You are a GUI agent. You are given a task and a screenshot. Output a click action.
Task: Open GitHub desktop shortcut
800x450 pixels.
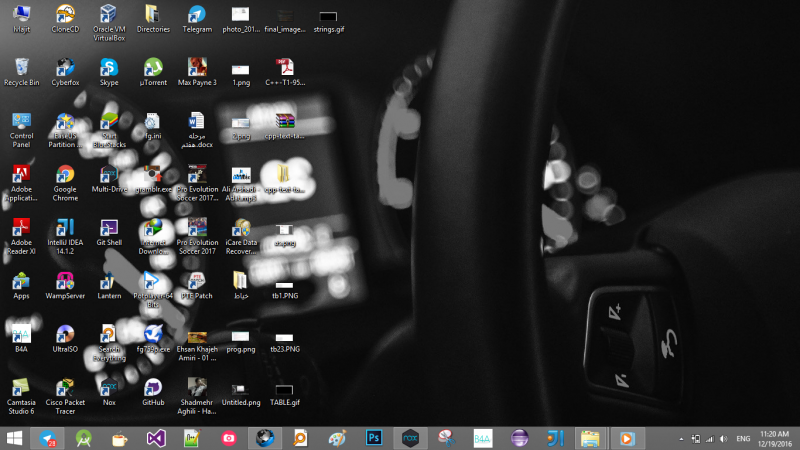click(x=153, y=392)
